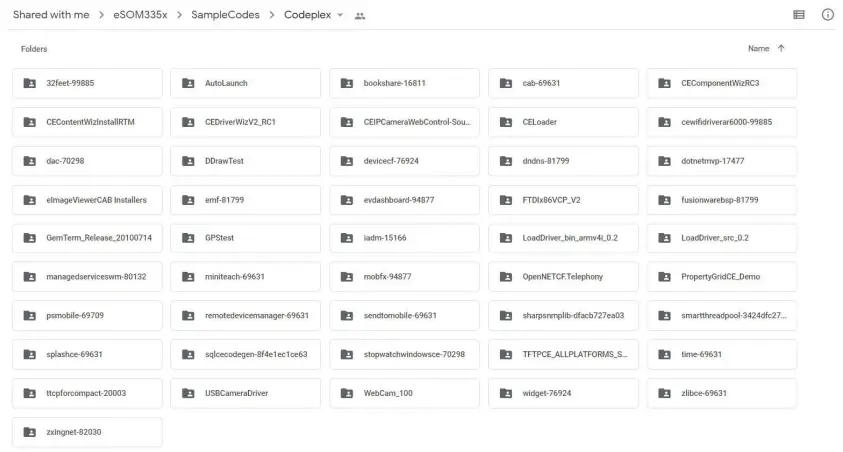Click folder icon of CELoader
The height and width of the screenshot is (452, 843).
pos(506,122)
